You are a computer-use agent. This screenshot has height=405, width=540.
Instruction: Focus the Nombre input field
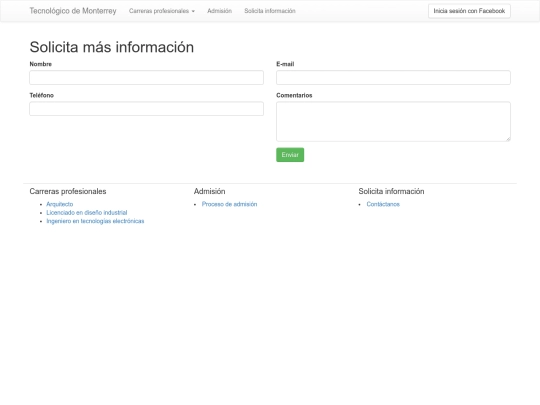coord(146,77)
